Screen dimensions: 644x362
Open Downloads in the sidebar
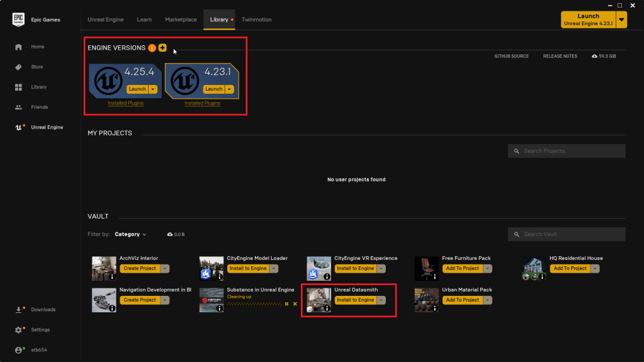(x=43, y=310)
